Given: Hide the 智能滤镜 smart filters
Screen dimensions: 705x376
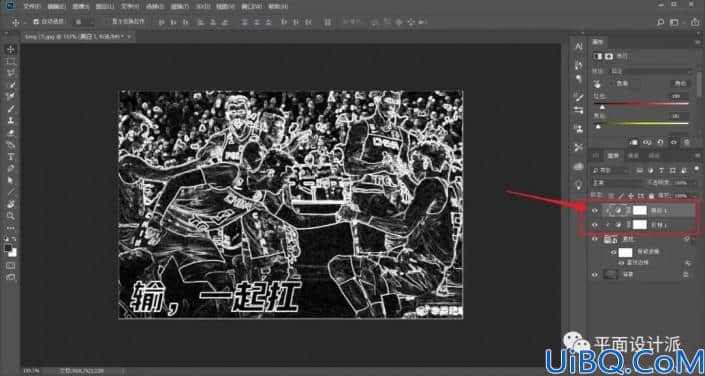Looking at the screenshot, I should 614,252.
